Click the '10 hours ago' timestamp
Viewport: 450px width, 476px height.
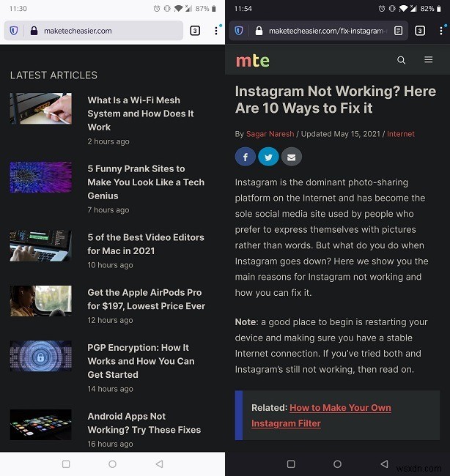(110, 265)
